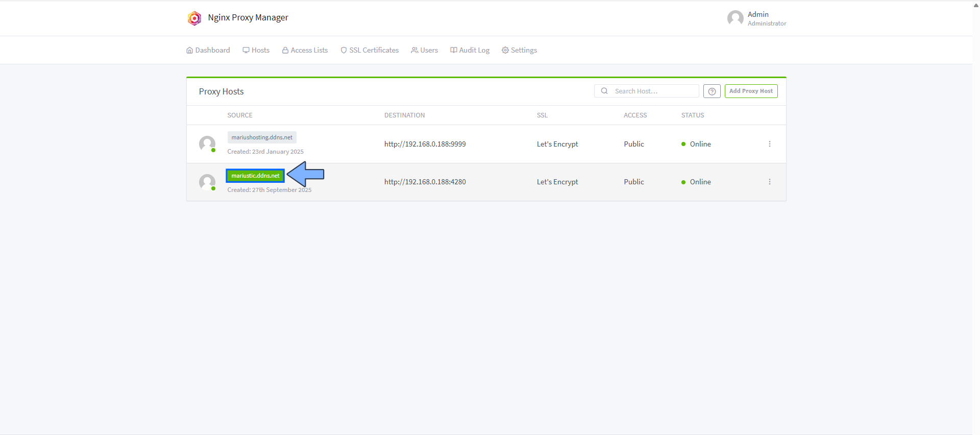Image resolution: width=980 pixels, height=435 pixels.
Task: Focus the Search Host input field
Action: 653,91
